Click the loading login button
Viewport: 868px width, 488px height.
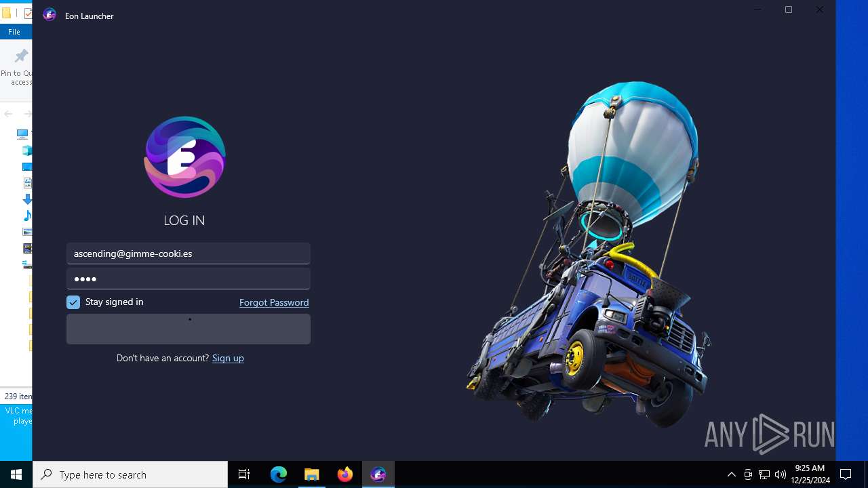click(189, 329)
